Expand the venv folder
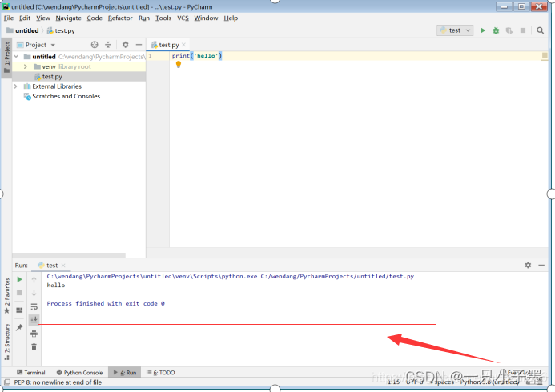 (26, 66)
